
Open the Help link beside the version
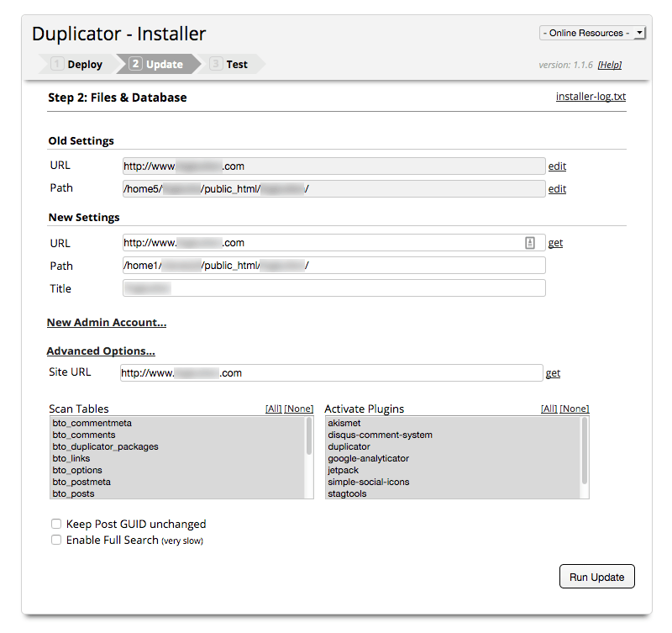[x=610, y=65]
